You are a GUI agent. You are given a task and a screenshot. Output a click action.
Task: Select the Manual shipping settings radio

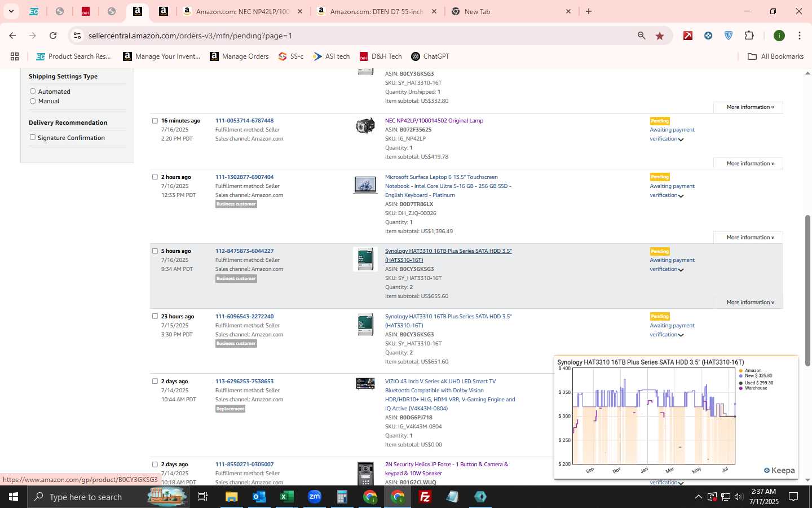pos(33,101)
